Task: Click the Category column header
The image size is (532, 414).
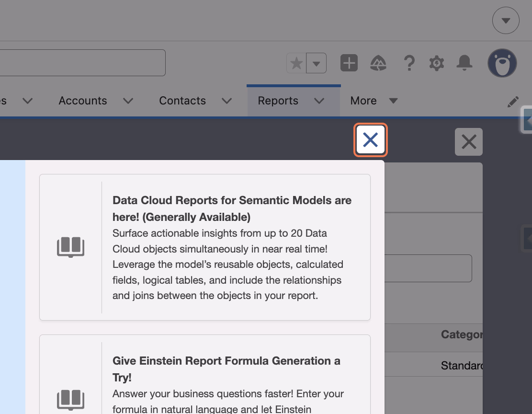Action: coord(462,334)
